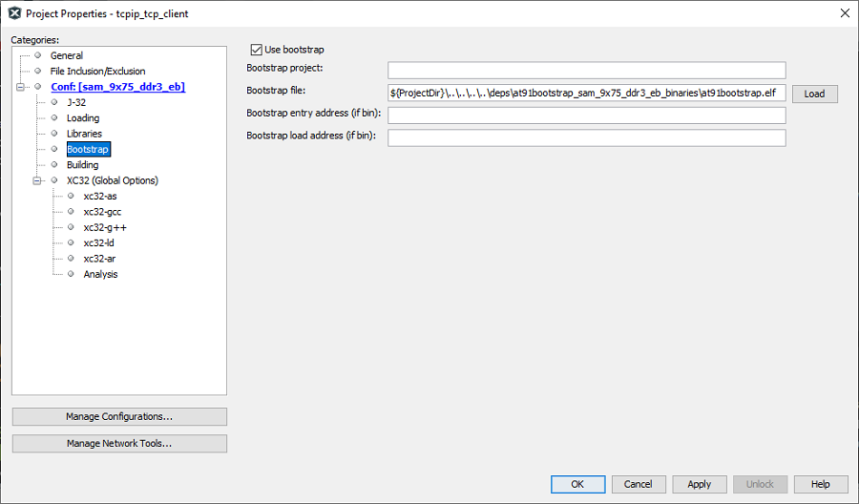The height and width of the screenshot is (504, 859).
Task: Select the General category
Action: (66, 55)
